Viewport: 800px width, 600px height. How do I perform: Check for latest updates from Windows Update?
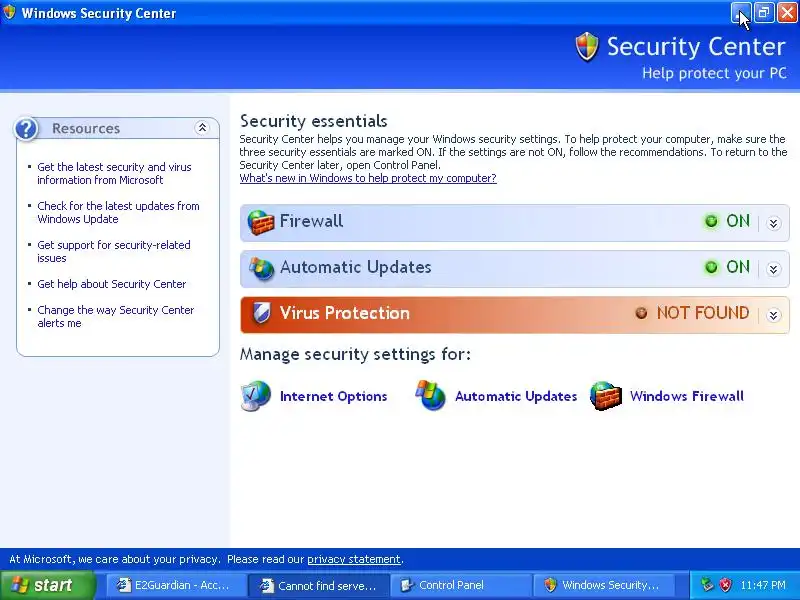tap(118, 212)
